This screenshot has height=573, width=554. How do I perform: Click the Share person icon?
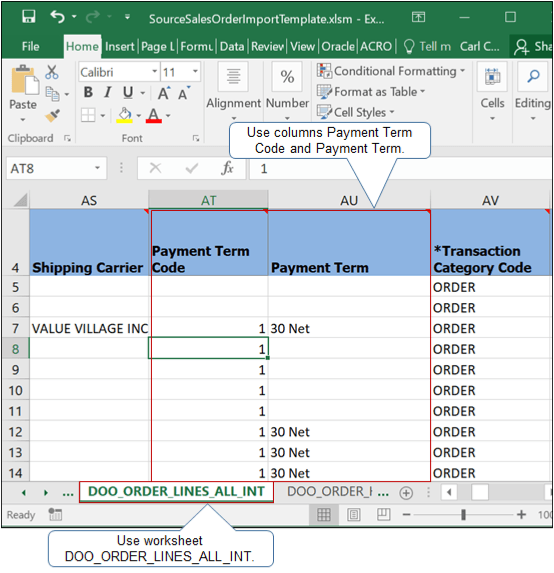click(521, 47)
